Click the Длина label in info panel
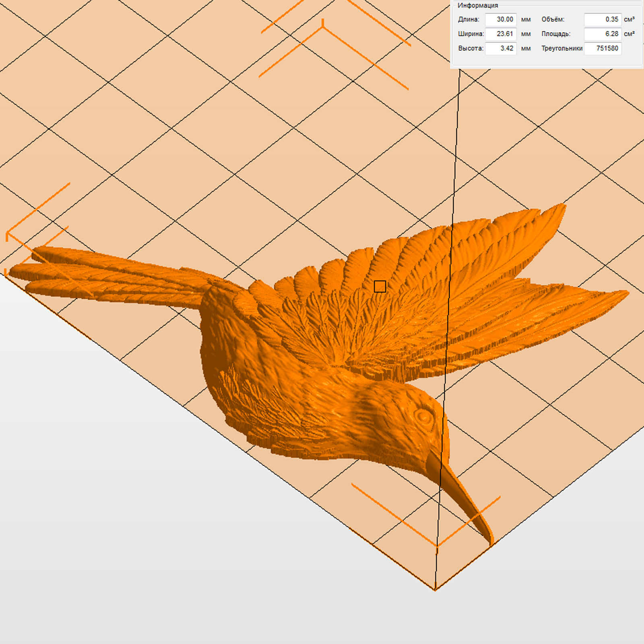This screenshot has height=644, width=644. click(469, 19)
